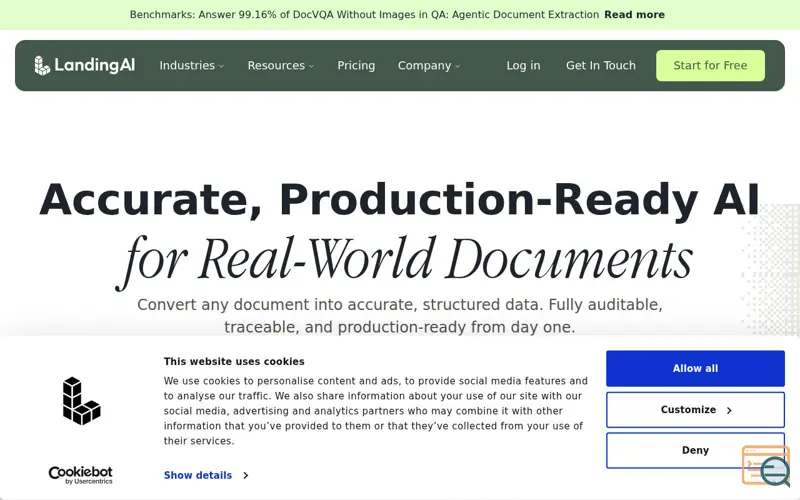Deny all cookies
800x500 pixels.
[x=695, y=450]
